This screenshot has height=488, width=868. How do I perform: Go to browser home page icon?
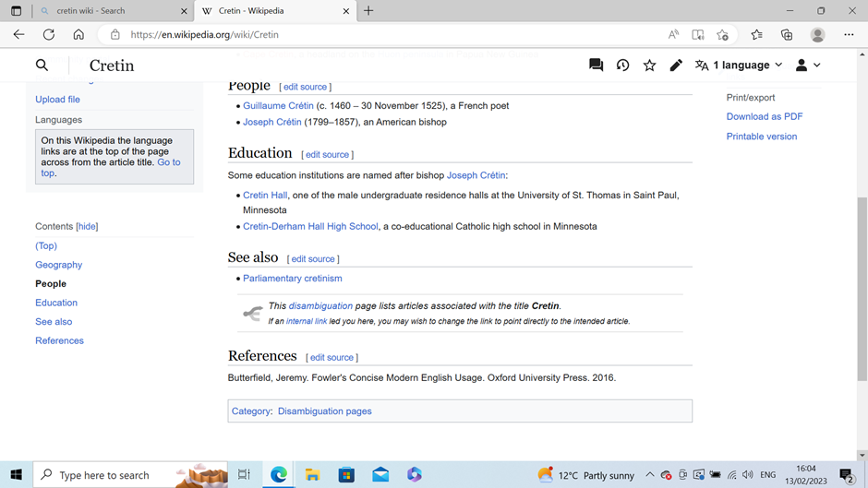pos(78,35)
